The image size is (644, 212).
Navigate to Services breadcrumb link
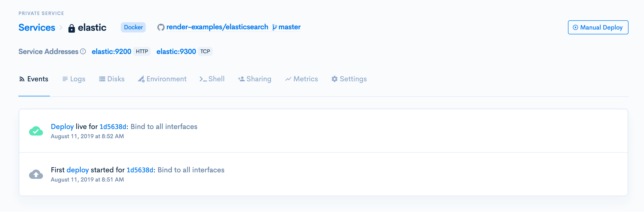37,28
